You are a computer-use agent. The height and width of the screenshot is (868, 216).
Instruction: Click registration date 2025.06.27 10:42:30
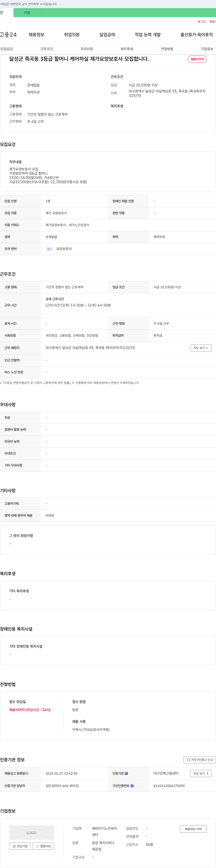click(61, 773)
